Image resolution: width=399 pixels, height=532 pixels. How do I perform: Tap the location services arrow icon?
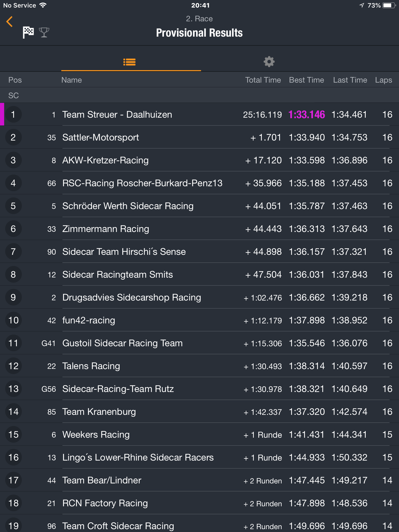coord(362,5)
